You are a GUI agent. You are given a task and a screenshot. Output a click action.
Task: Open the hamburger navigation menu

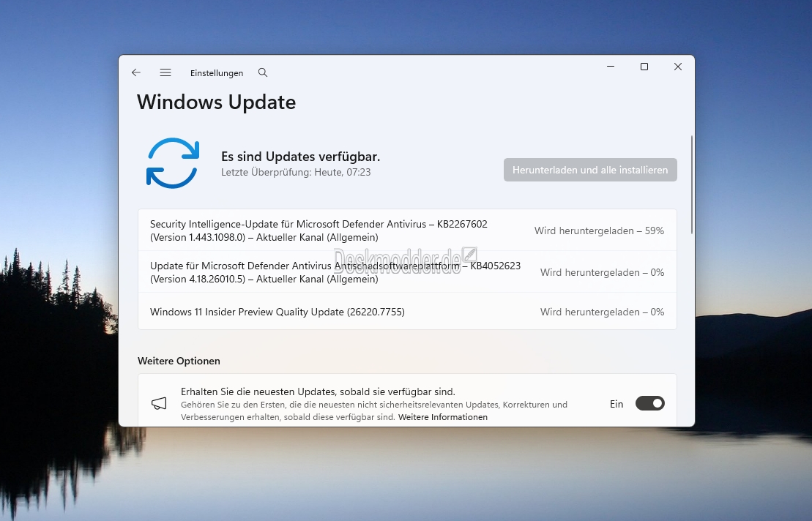pos(165,73)
